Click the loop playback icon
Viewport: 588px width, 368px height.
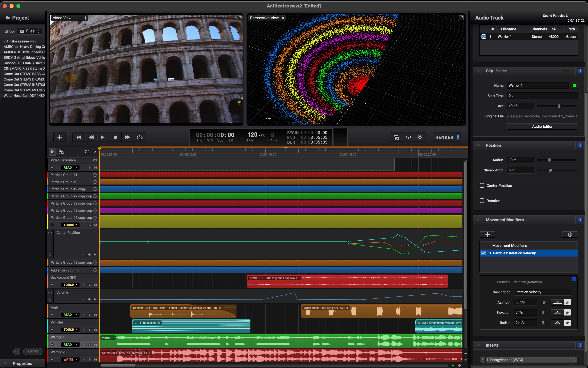tap(140, 137)
